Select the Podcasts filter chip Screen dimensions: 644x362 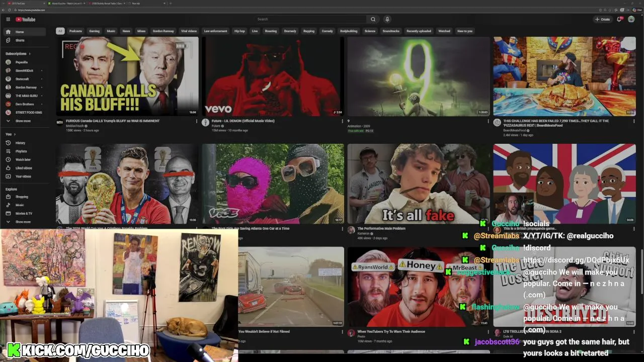pos(75,31)
